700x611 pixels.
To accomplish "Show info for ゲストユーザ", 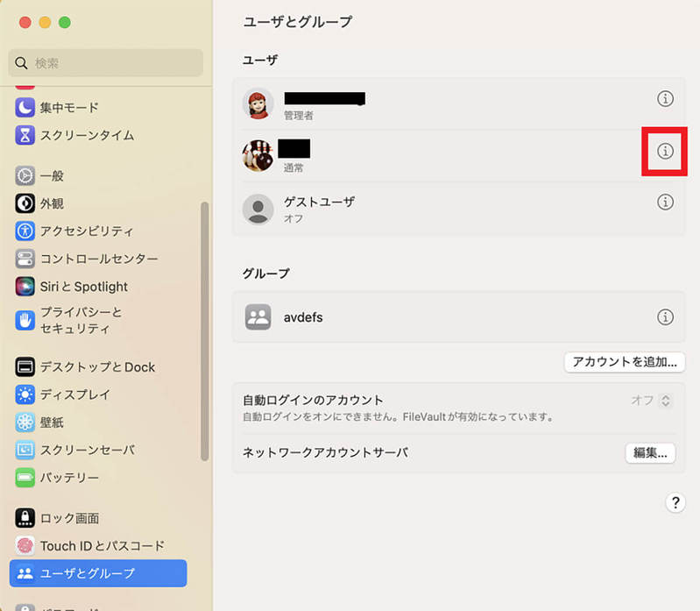I will [665, 202].
